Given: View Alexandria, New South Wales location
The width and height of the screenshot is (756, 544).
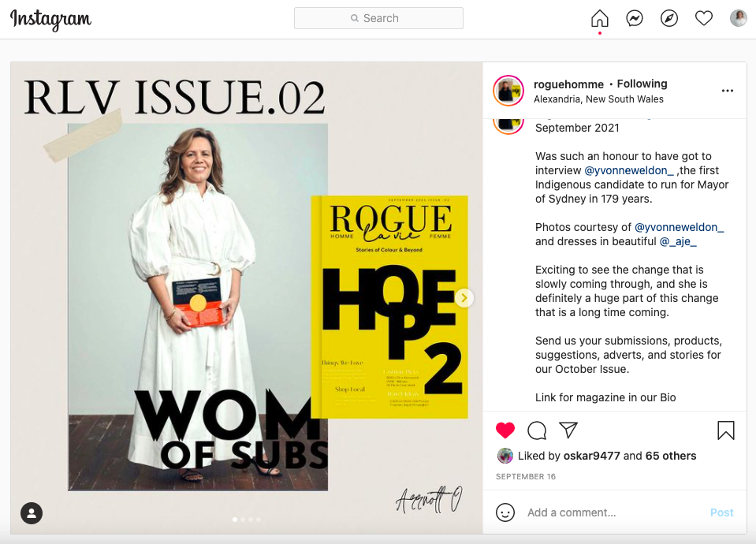Looking at the screenshot, I should coord(598,99).
